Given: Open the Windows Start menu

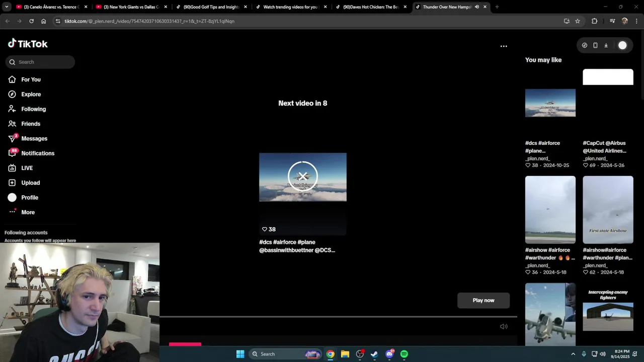Looking at the screenshot, I should [x=240, y=354].
